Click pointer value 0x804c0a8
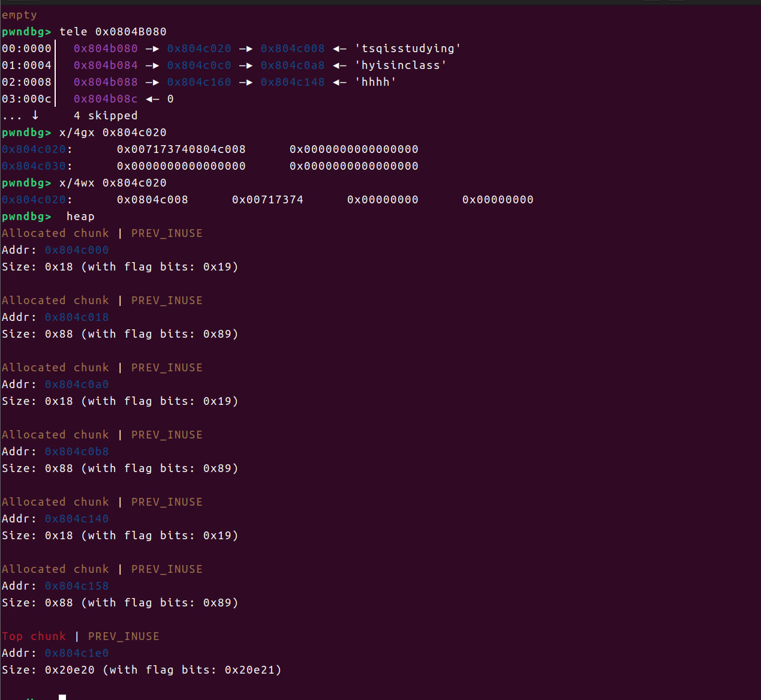Image resolution: width=761 pixels, height=700 pixels. pyautogui.click(x=293, y=65)
